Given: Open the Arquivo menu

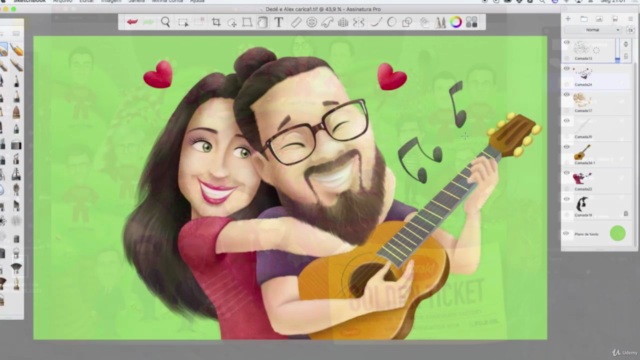Looking at the screenshot, I should pos(62,2).
